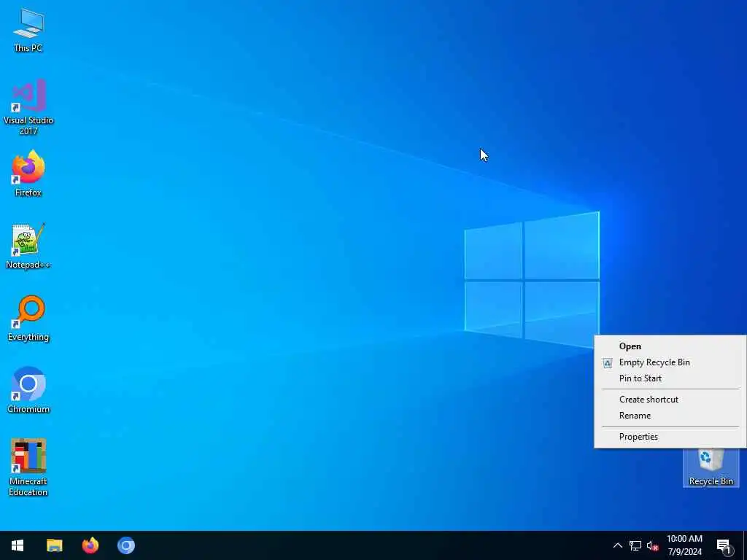This screenshot has width=747, height=560.
Task: Launch Chromium from the taskbar
Action: click(126, 545)
